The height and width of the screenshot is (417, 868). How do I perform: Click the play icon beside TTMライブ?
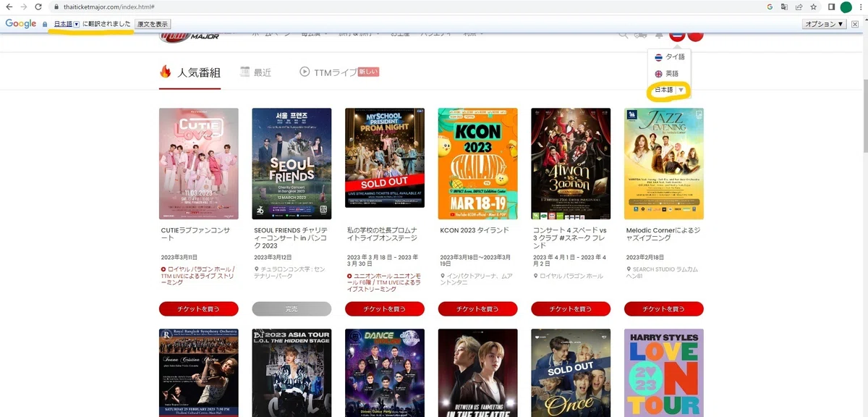point(305,72)
